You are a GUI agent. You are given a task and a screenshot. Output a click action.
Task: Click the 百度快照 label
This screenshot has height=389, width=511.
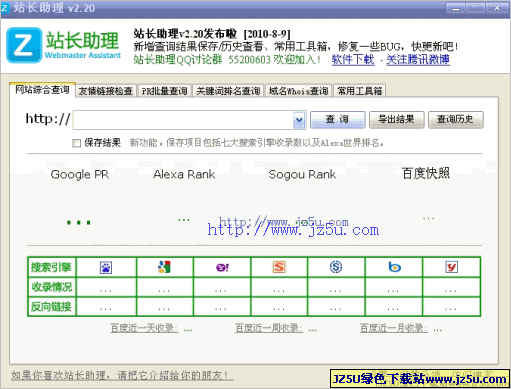(x=426, y=173)
